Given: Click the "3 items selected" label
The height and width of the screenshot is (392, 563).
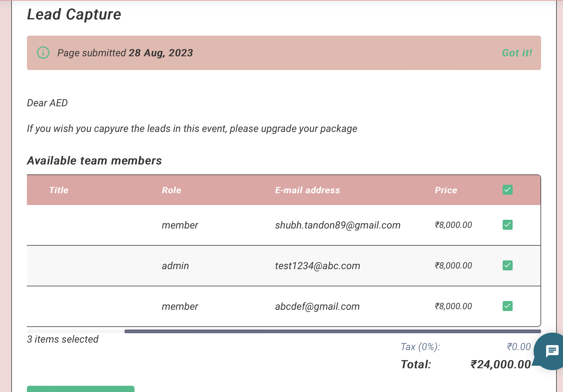Looking at the screenshot, I should pos(63,339).
